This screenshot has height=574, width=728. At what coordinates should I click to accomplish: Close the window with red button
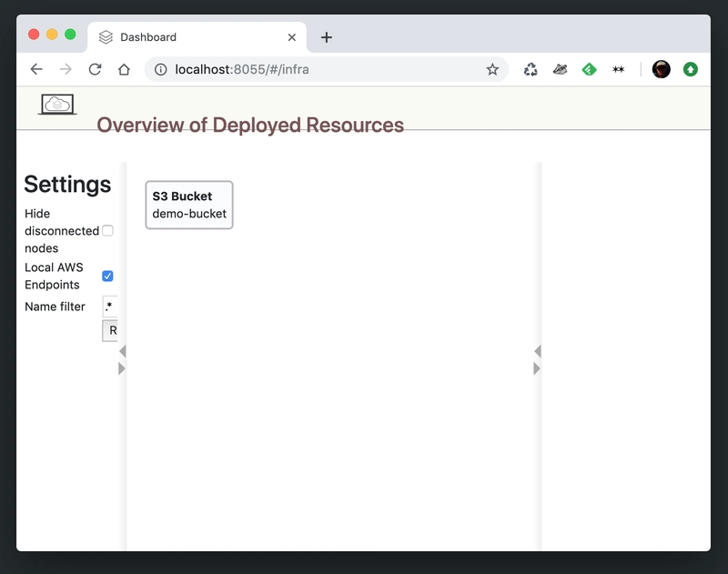click(x=34, y=35)
